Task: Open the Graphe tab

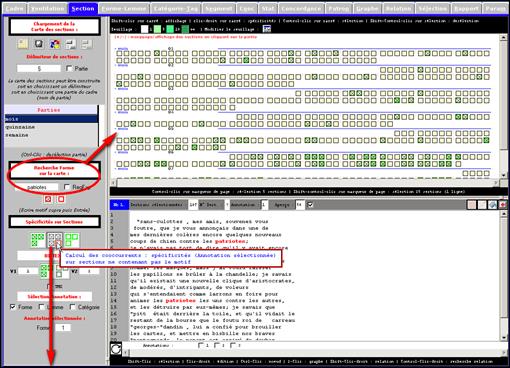Action: pyautogui.click(x=367, y=8)
